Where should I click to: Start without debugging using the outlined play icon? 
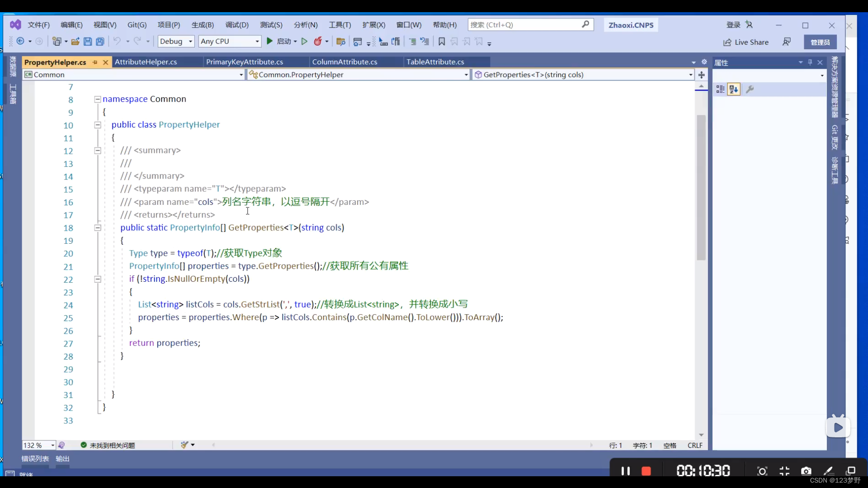click(x=304, y=41)
